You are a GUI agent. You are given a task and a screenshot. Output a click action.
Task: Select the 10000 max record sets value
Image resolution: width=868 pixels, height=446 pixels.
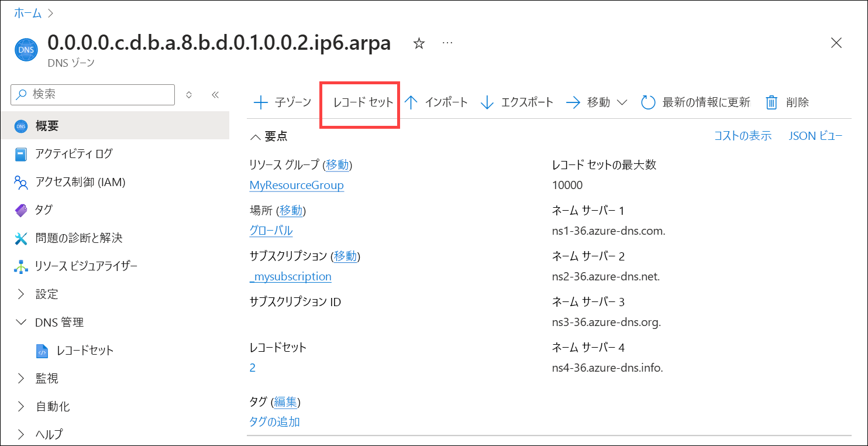tap(567, 186)
